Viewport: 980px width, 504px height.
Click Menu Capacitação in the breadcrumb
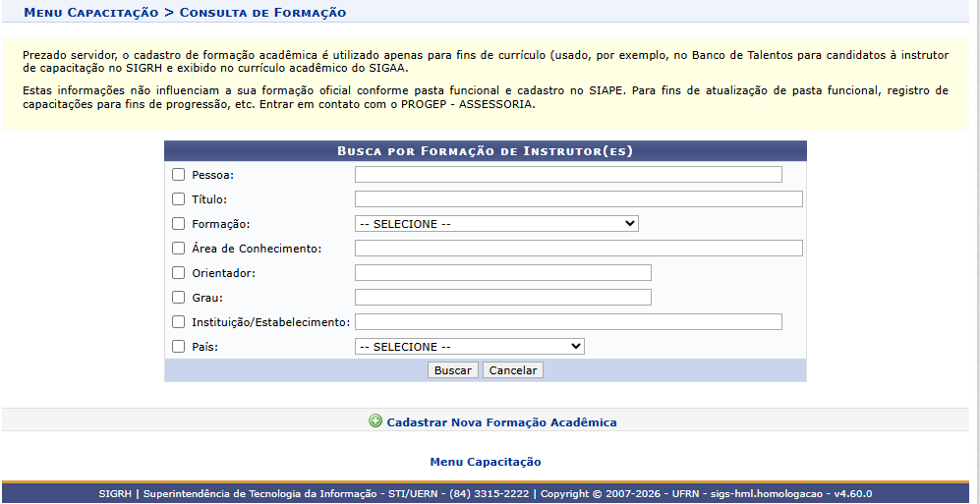(x=91, y=13)
